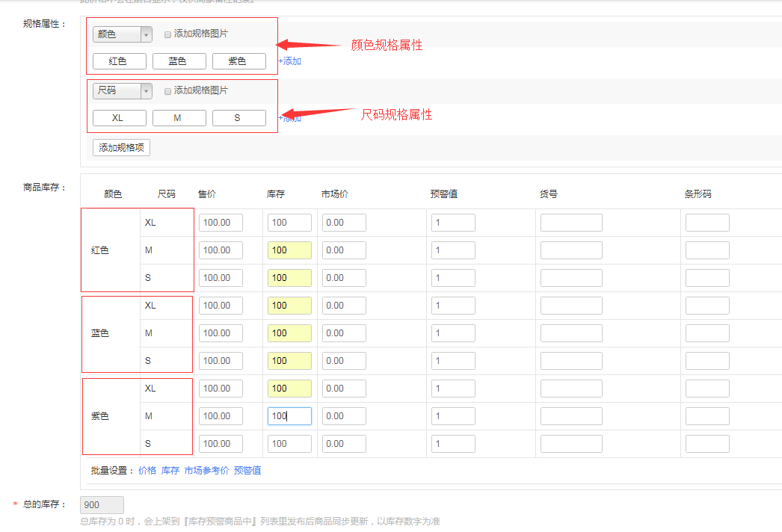
Task: Click the 蓝色 group cell in table
Action: 111,333
